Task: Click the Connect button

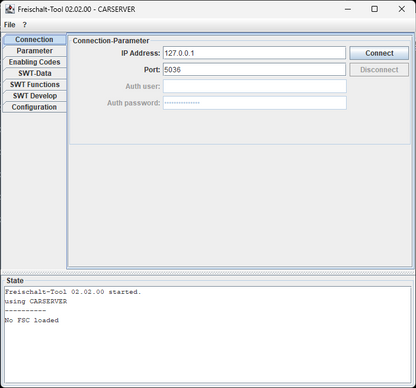Action: 379,53
